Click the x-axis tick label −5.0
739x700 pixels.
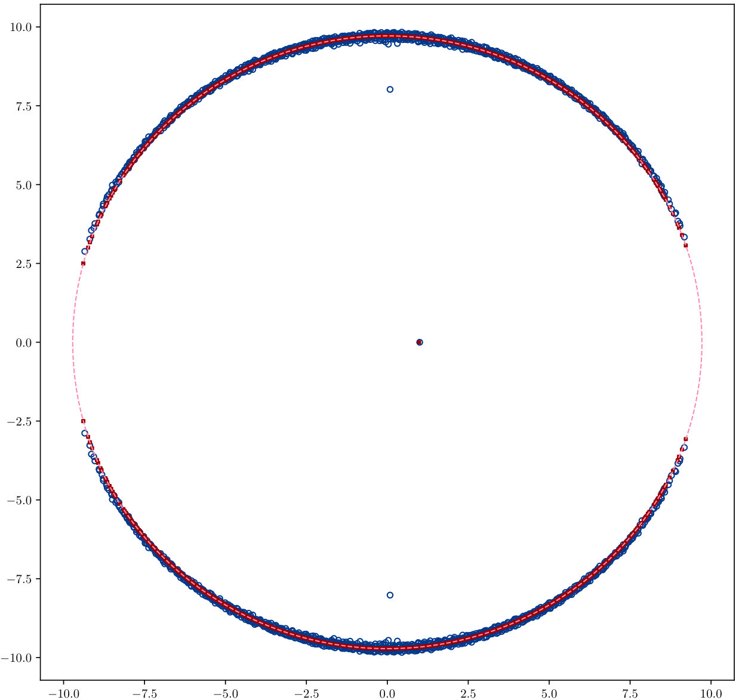(225, 694)
